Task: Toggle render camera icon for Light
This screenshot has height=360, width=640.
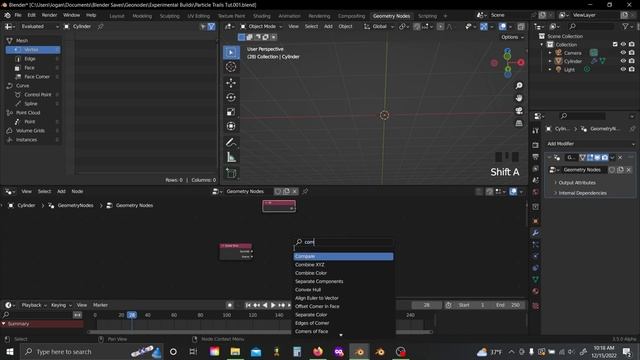Action: point(632,69)
